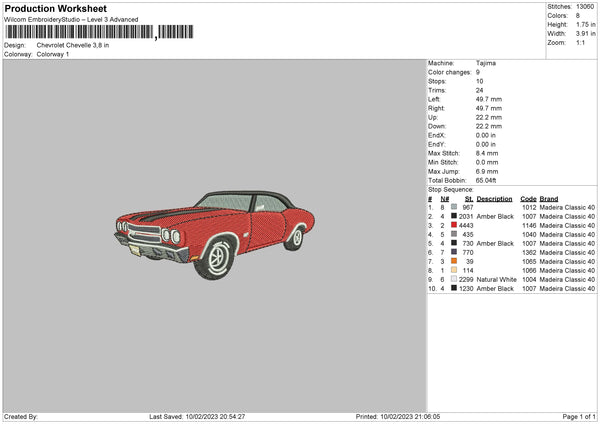Select the red thread swatch coded 1146

point(453,225)
